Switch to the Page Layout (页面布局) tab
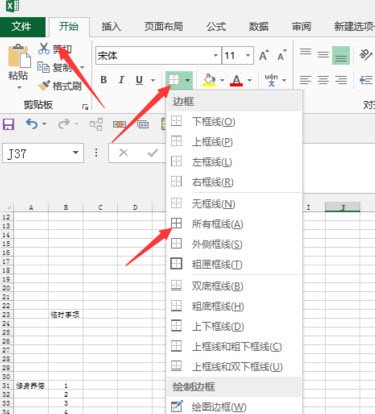 coord(163,27)
